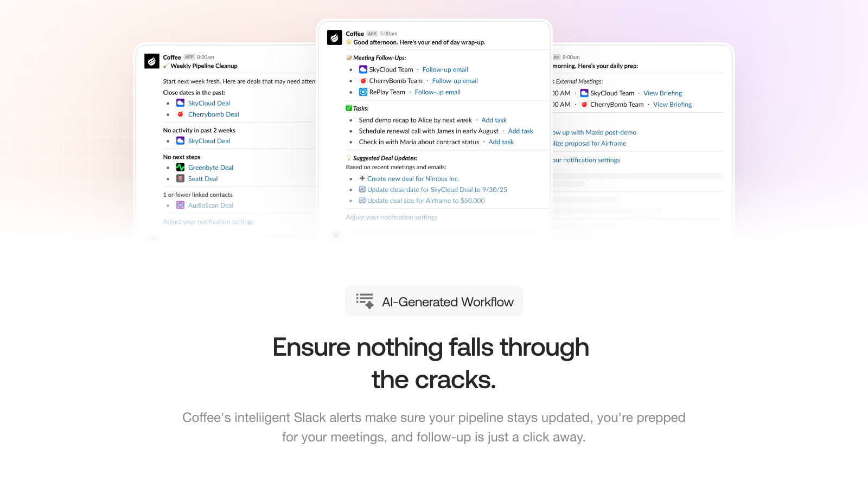Click the green checkmark next to Tasks

pyautogui.click(x=349, y=108)
